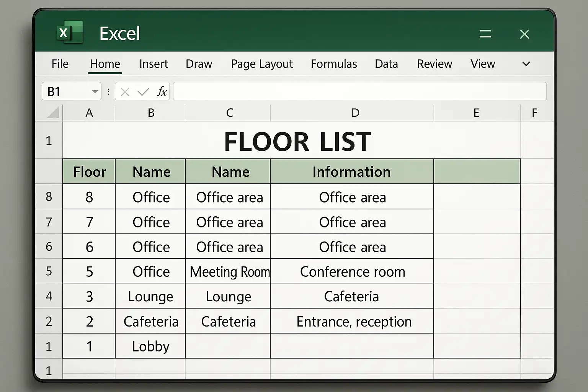The width and height of the screenshot is (588, 392).
Task: Click the cancel entry X icon
Action: pyautogui.click(x=125, y=92)
